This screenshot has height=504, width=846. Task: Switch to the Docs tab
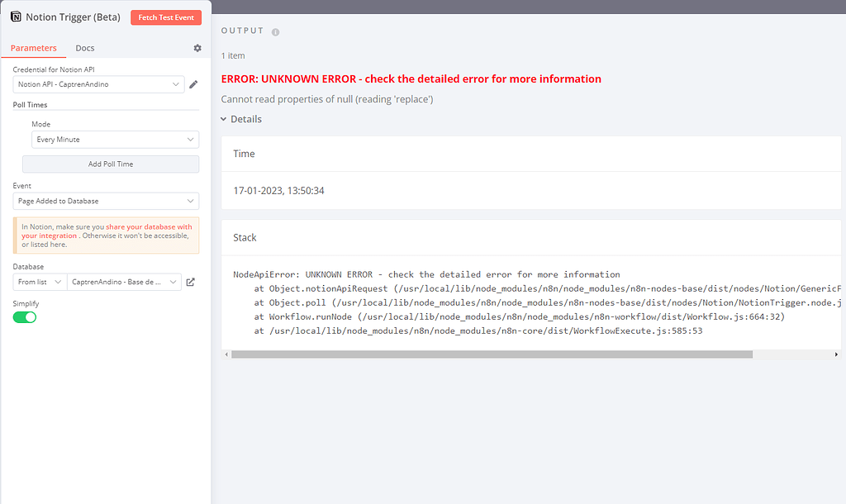(x=84, y=48)
